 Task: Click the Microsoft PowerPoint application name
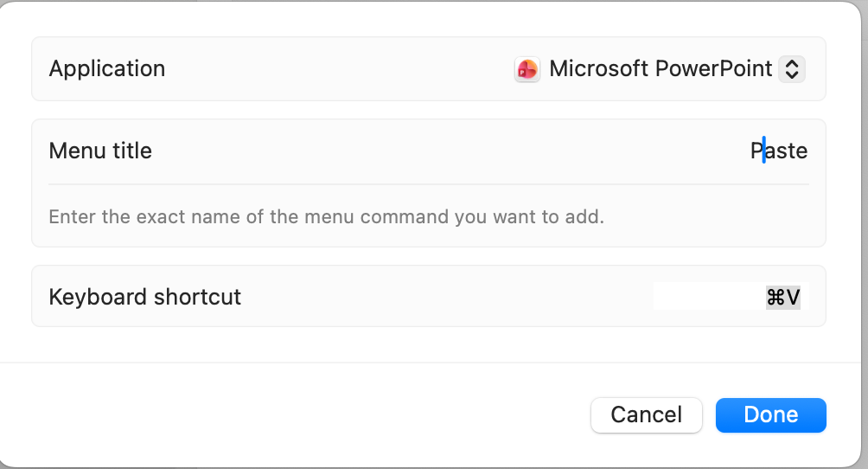[x=661, y=69]
